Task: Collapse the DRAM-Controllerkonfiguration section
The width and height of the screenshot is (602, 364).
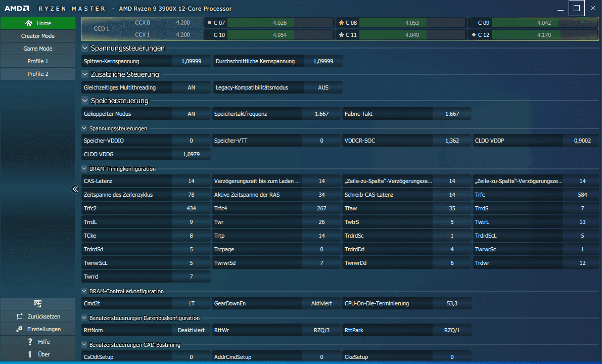Action: (84, 291)
